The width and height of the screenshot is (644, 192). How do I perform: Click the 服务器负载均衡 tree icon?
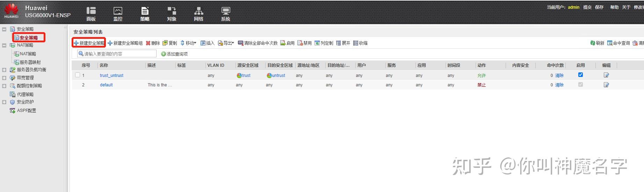(13, 70)
